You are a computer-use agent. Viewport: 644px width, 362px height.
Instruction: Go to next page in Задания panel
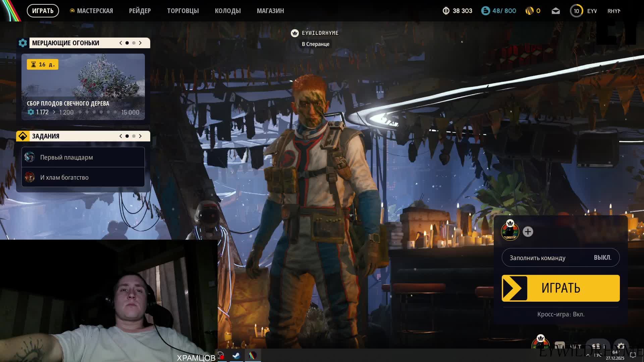[x=140, y=136]
